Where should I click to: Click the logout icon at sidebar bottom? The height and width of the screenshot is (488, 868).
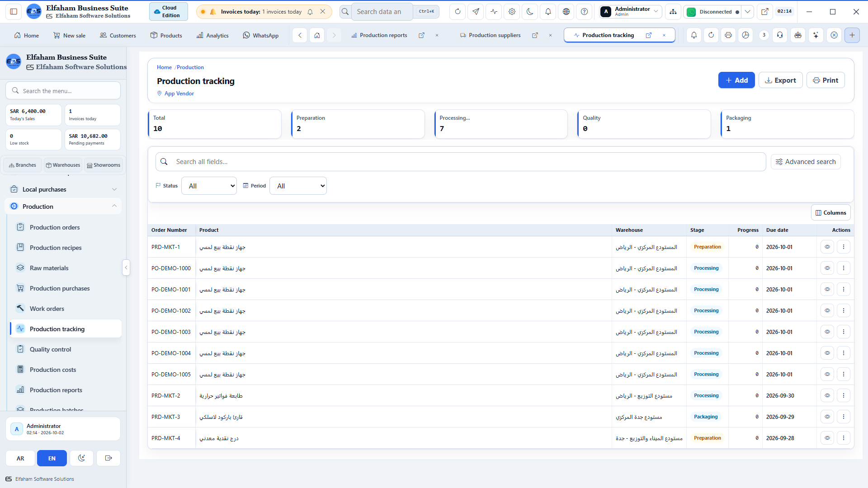point(108,458)
